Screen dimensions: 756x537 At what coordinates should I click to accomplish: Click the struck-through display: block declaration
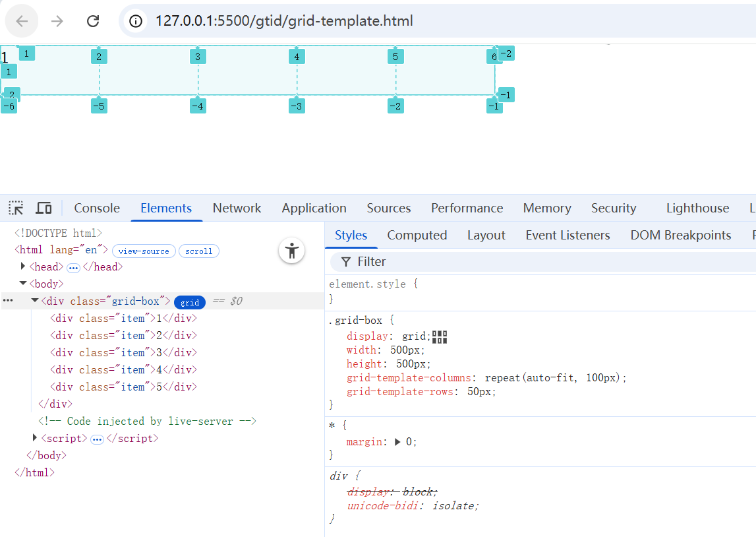(392, 491)
